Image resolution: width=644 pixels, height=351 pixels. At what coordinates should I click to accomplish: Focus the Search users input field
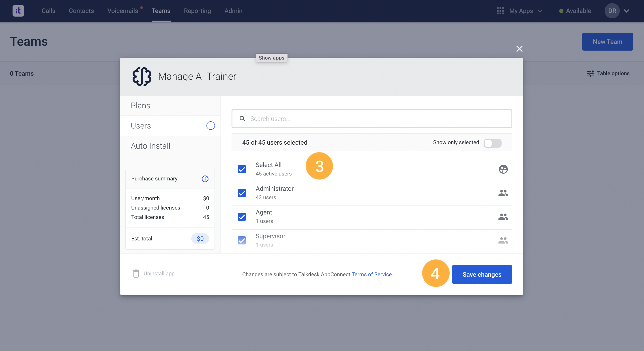coord(372,119)
